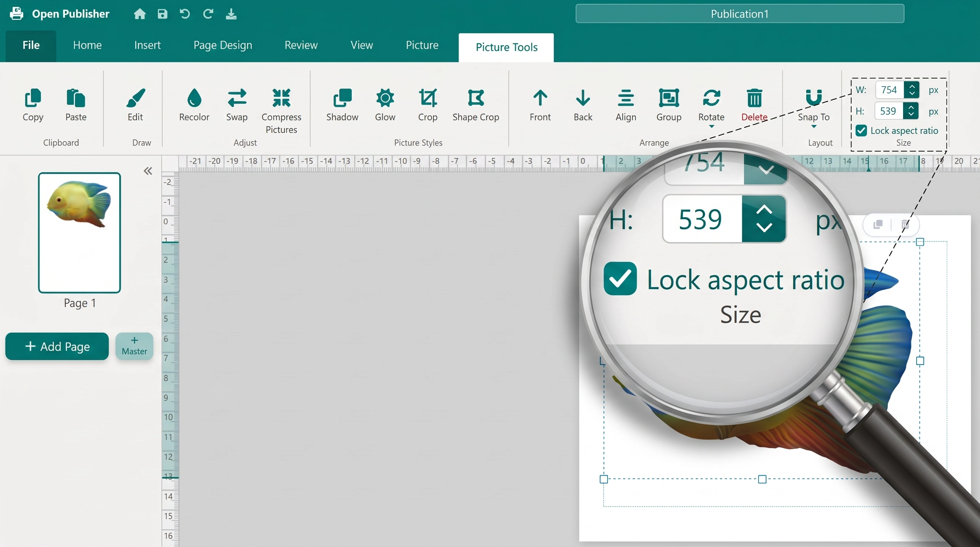Send picture to Back
This screenshot has width=980, height=547.
click(583, 105)
